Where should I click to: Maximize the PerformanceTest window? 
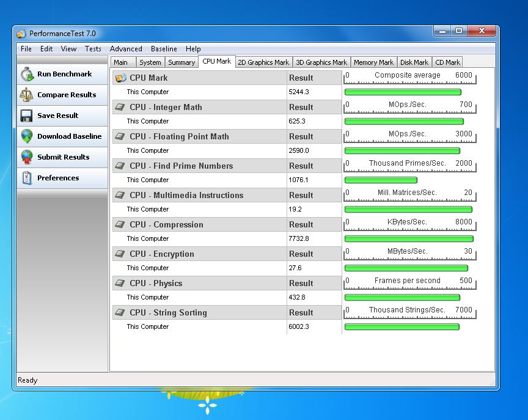(x=458, y=31)
